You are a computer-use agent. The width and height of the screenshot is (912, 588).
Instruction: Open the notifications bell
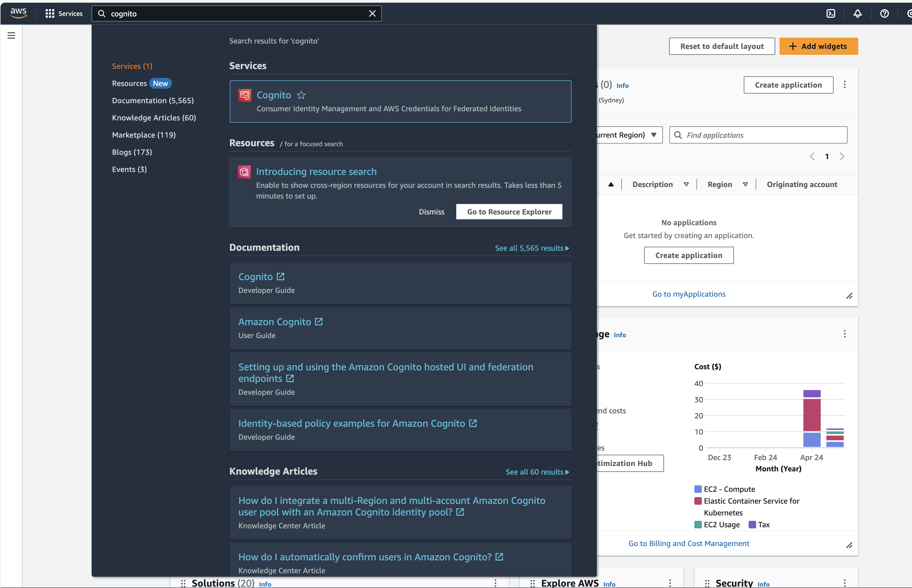[857, 14]
